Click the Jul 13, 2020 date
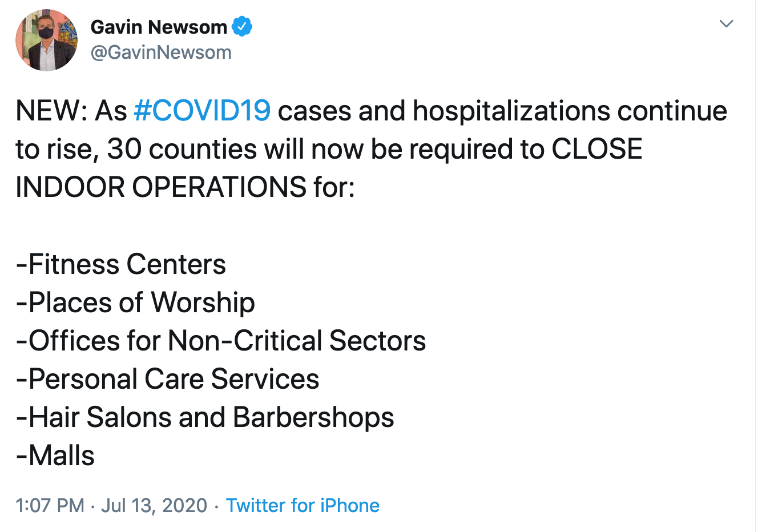766x532 pixels. [x=154, y=506]
